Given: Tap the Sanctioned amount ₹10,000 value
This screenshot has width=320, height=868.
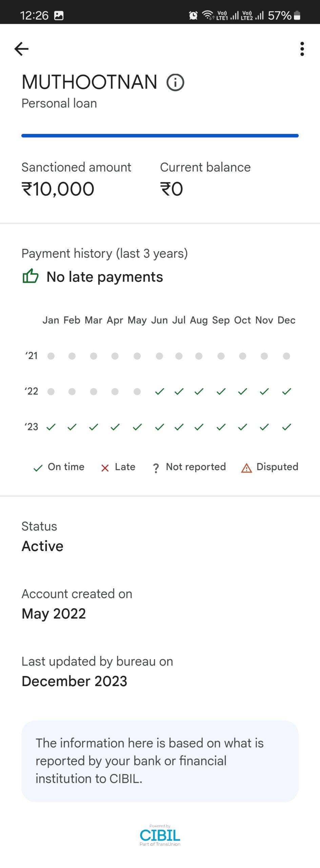Looking at the screenshot, I should pyautogui.click(x=58, y=189).
